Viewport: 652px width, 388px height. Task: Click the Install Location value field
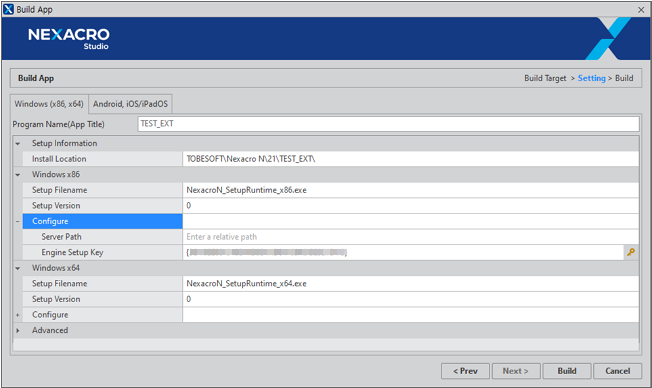click(x=410, y=159)
